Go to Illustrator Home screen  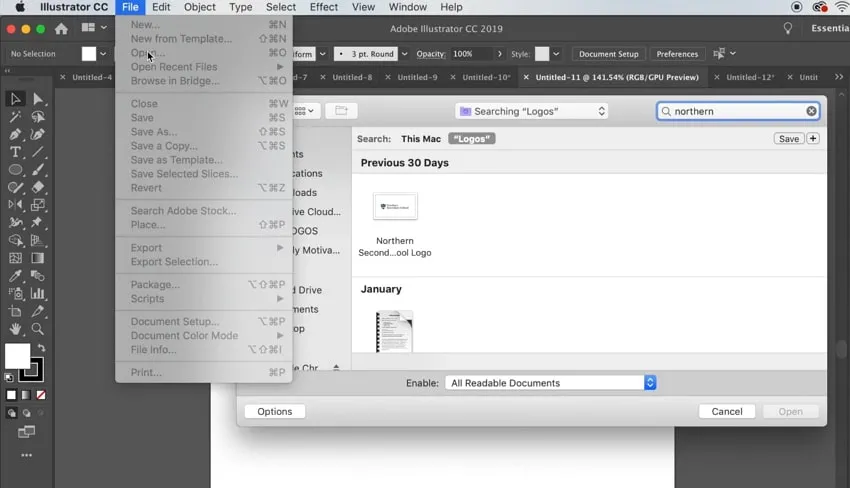61,29
